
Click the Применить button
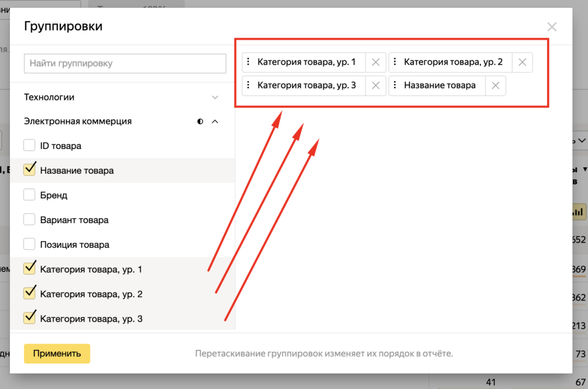(57, 354)
